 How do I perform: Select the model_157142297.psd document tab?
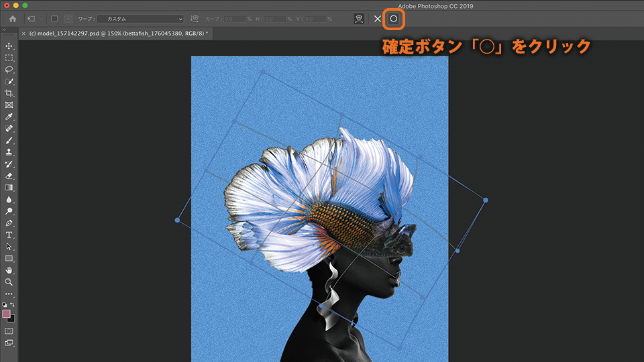coord(118,34)
